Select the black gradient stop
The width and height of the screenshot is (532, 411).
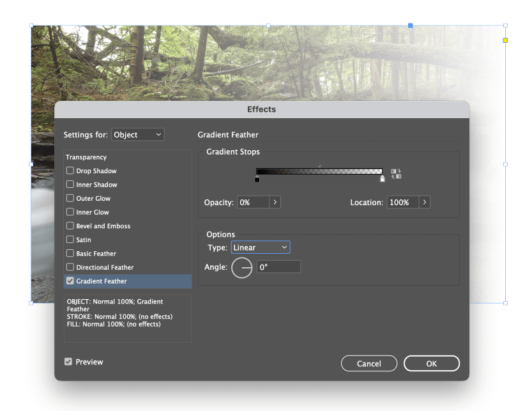coord(257,180)
